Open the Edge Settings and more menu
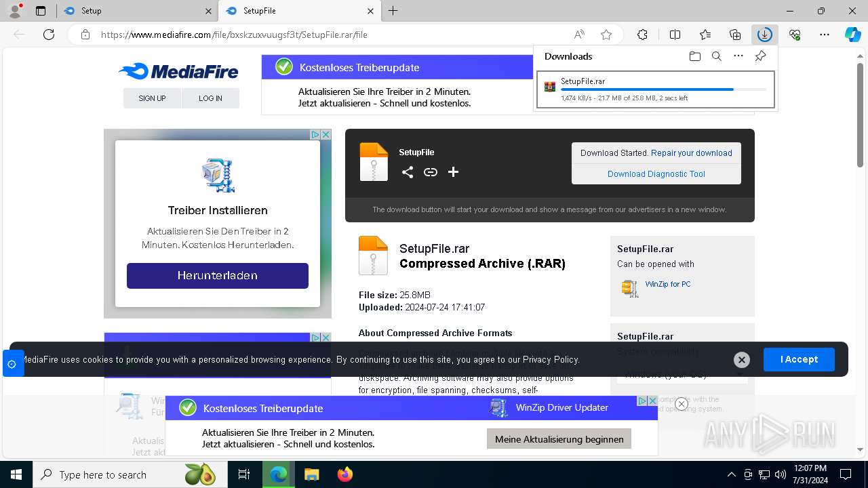868x488 pixels. [825, 35]
